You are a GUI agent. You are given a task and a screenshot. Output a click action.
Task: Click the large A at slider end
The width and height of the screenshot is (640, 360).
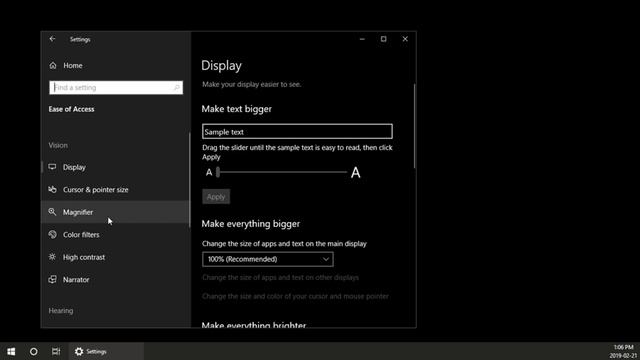click(x=356, y=173)
